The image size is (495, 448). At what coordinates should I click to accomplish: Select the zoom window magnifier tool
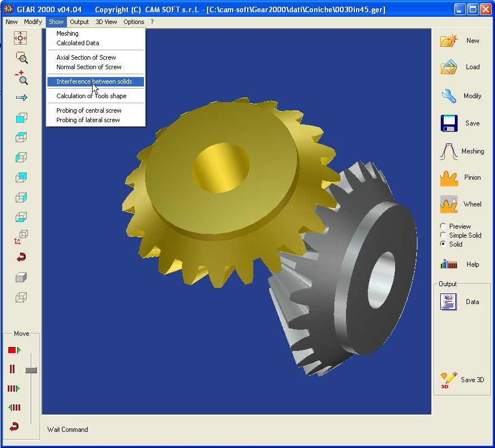[21, 57]
